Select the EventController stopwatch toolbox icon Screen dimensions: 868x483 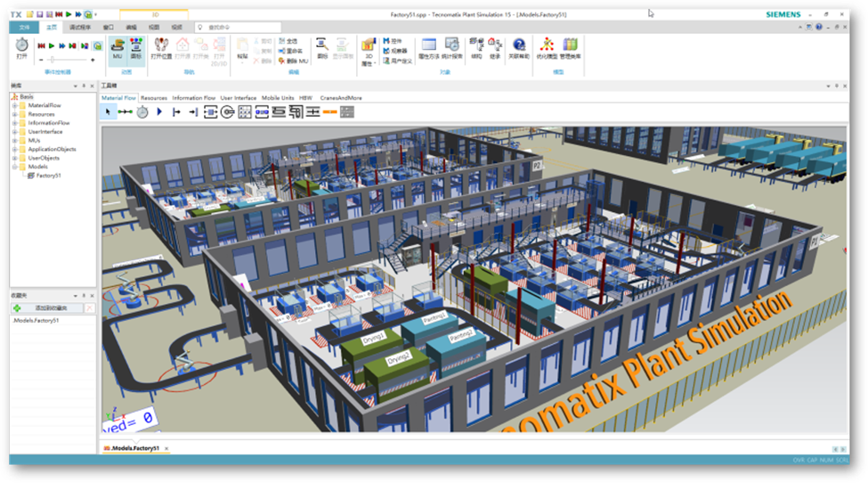point(142,112)
